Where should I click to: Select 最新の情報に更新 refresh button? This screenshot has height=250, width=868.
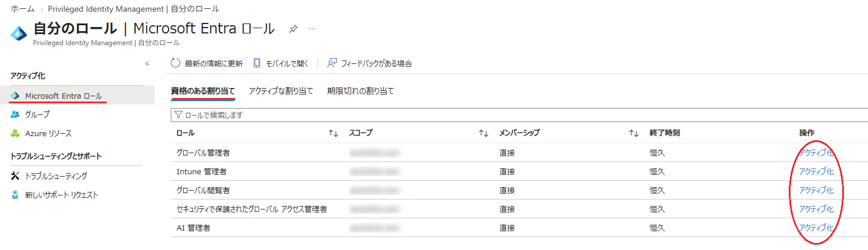(207, 63)
